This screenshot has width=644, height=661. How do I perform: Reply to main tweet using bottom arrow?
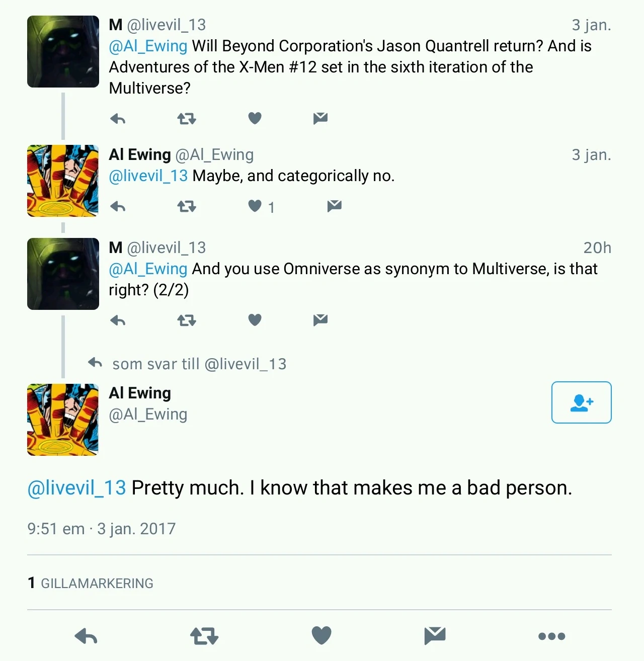pyautogui.click(x=86, y=637)
